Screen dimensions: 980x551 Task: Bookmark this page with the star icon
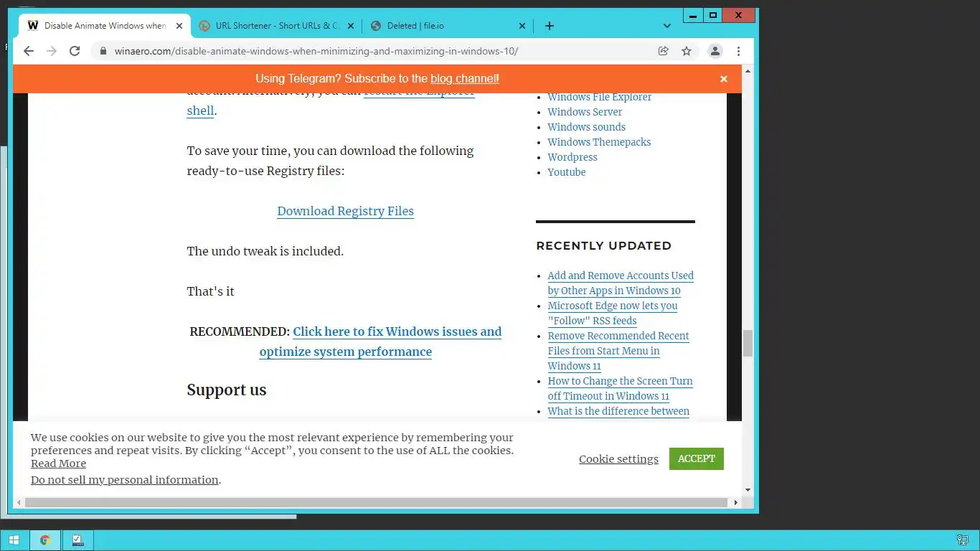687,51
